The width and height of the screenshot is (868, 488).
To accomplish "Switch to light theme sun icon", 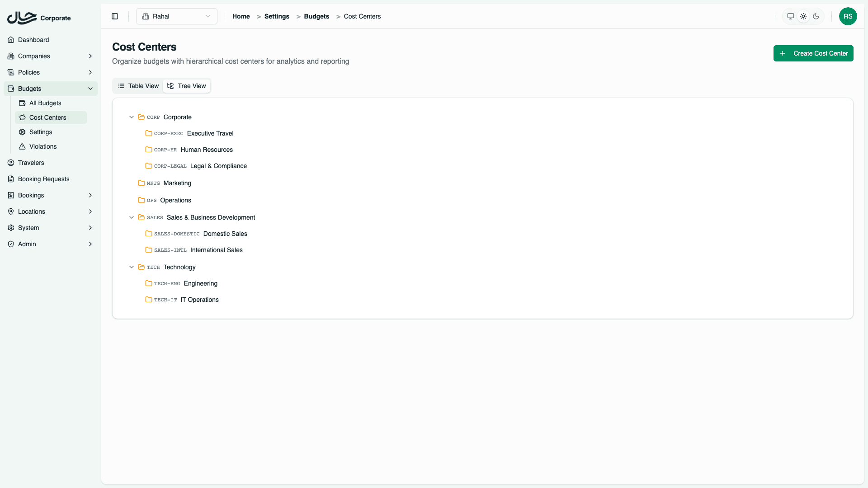I will tap(803, 16).
